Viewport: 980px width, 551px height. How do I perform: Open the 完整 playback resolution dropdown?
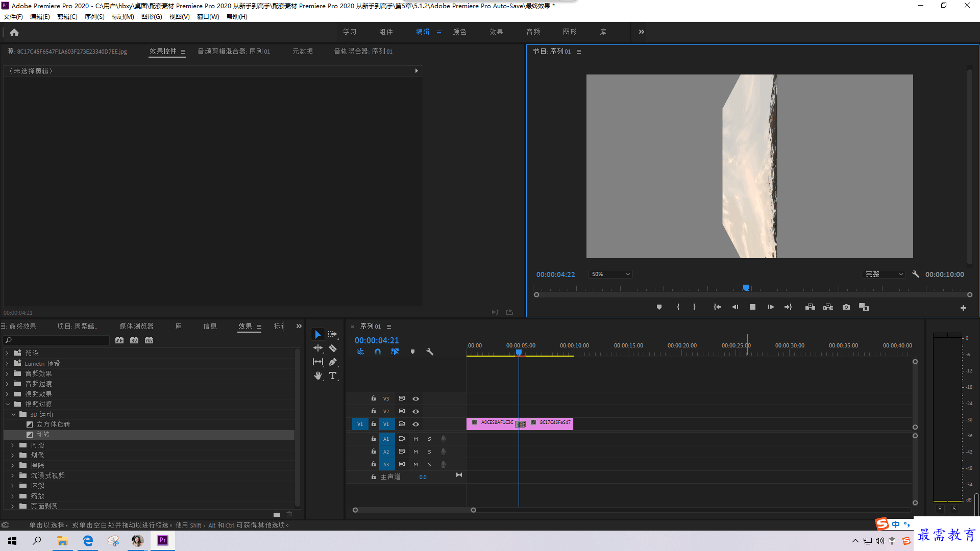click(884, 274)
